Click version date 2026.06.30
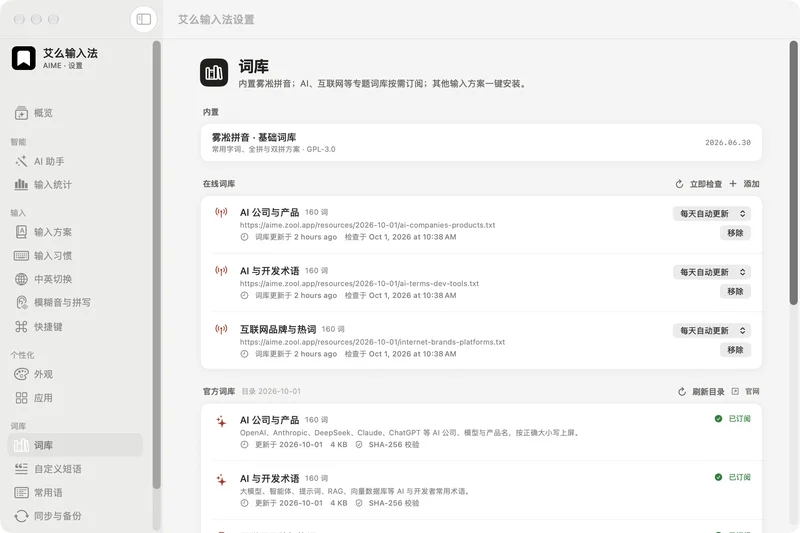The width and height of the screenshot is (800, 533). [728, 143]
